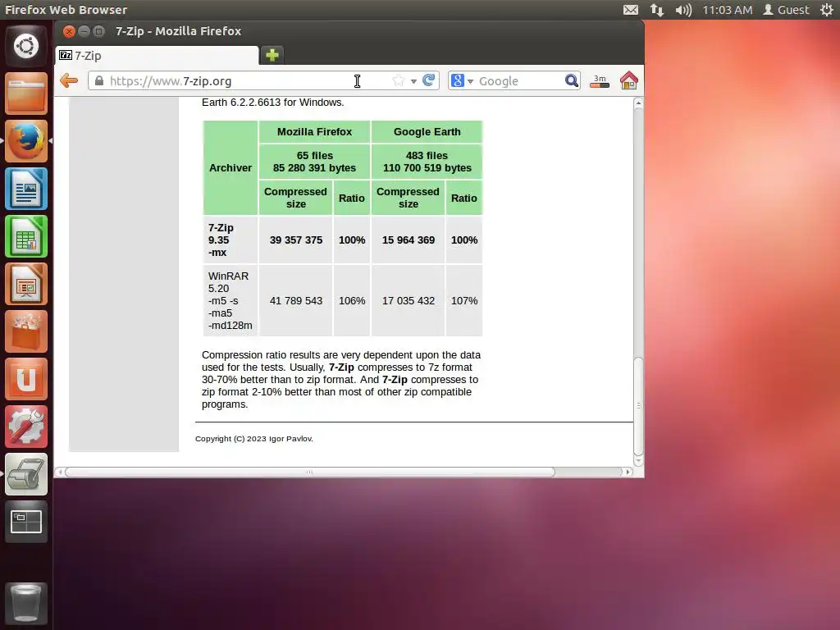840x630 pixels.
Task: Launch LibreOffice Writer from launcher
Action: point(26,189)
